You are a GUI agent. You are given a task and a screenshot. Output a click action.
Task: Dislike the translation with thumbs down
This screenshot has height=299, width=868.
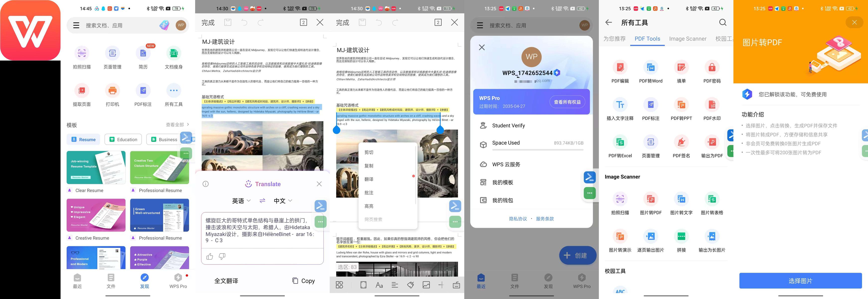[222, 257]
